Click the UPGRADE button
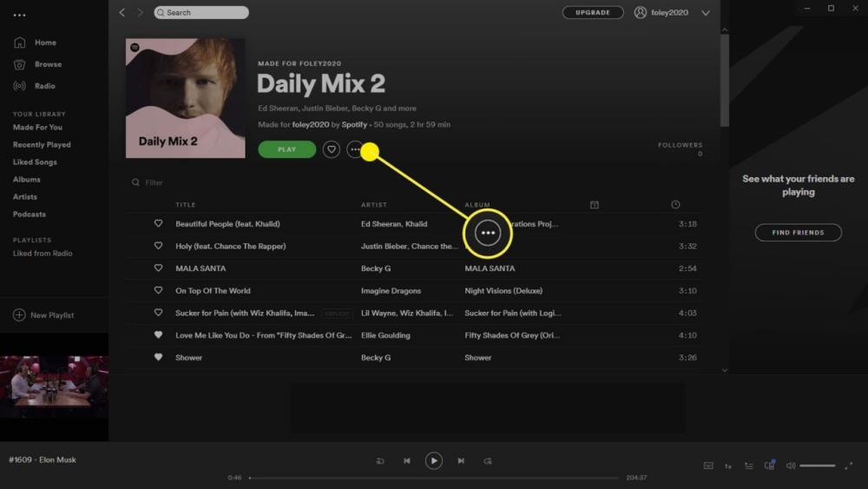868x489 pixels. point(593,12)
